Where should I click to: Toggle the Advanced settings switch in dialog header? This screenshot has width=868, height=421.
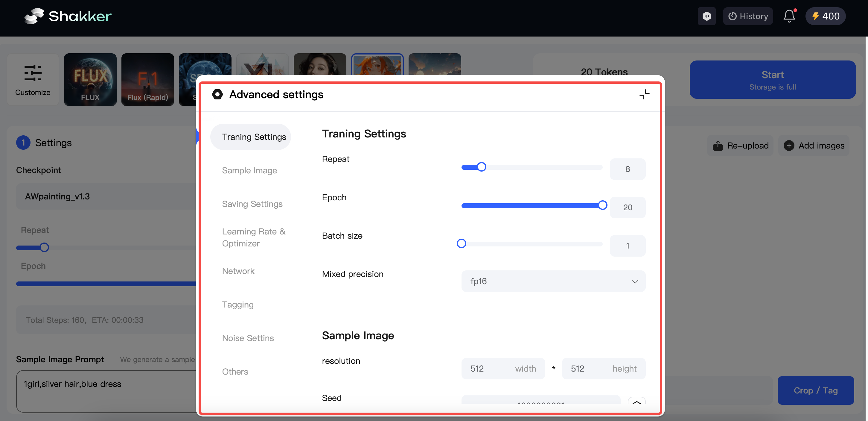tap(217, 94)
